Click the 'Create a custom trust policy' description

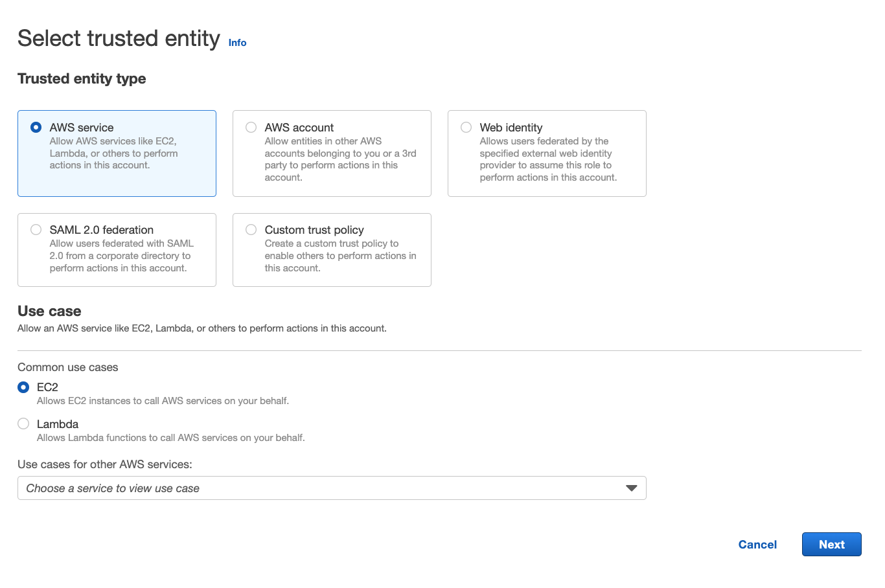click(x=340, y=256)
